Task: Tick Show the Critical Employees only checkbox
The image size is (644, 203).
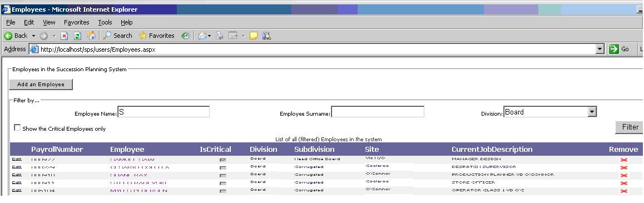Action: 17,128
